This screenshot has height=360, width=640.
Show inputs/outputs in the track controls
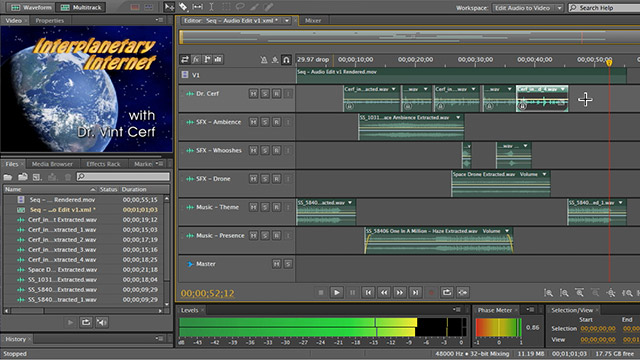[x=185, y=60]
